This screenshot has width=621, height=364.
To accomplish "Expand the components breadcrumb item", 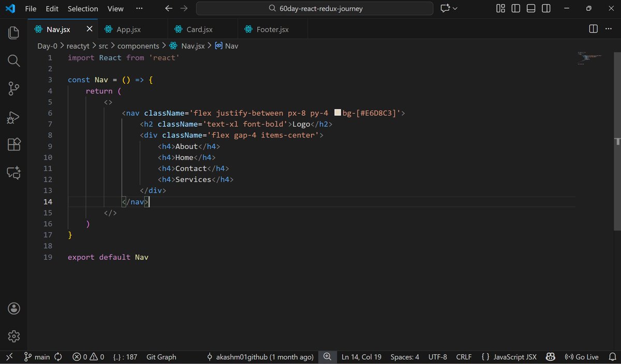I will pos(138,45).
